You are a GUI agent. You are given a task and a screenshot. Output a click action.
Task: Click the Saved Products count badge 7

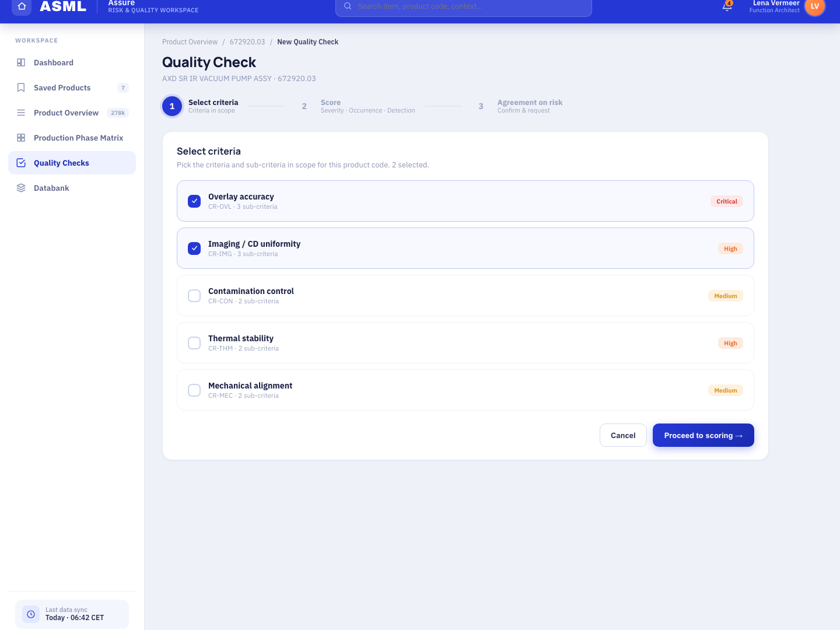(123, 88)
